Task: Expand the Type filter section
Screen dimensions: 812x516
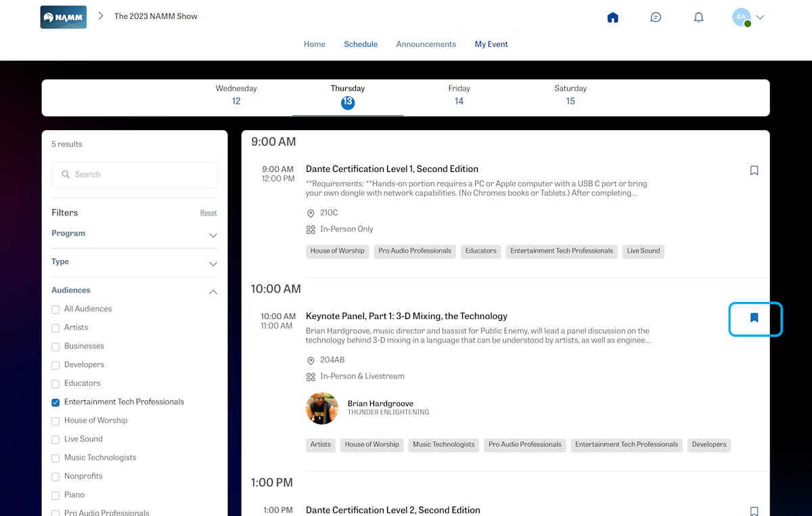Action: tap(212, 263)
